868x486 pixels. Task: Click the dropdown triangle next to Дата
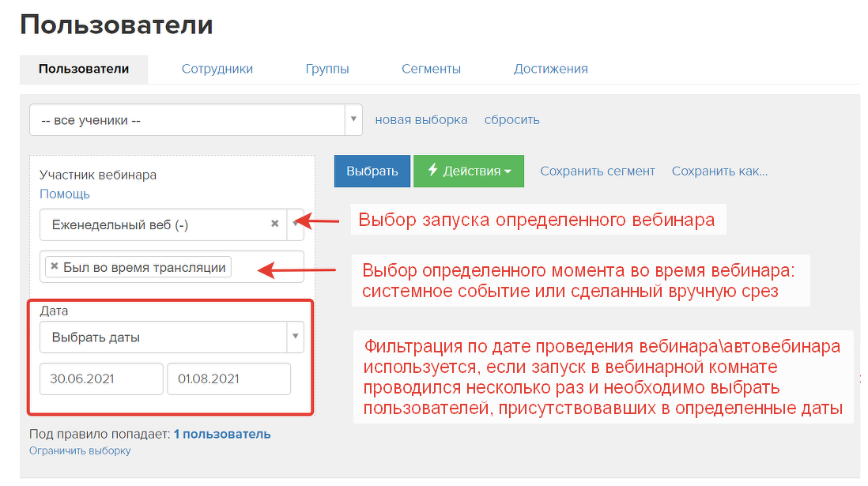coord(296,336)
